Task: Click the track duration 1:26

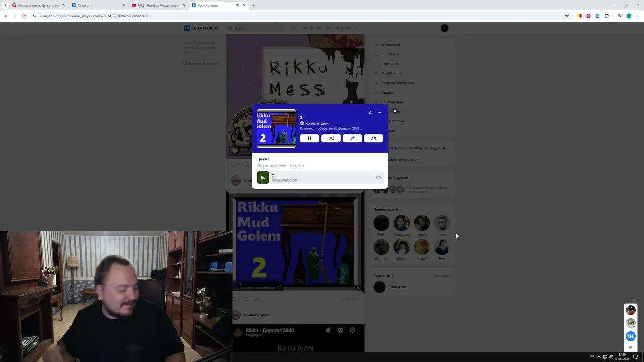Action: (378, 177)
